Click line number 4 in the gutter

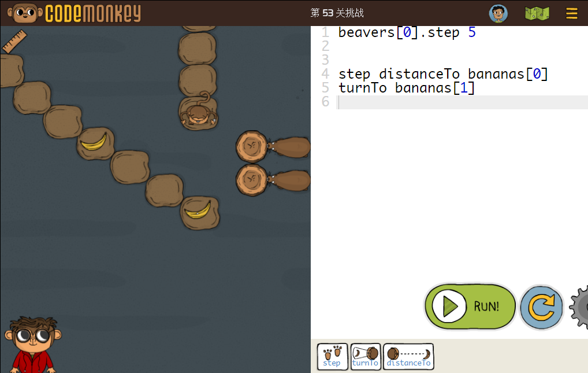click(x=325, y=74)
